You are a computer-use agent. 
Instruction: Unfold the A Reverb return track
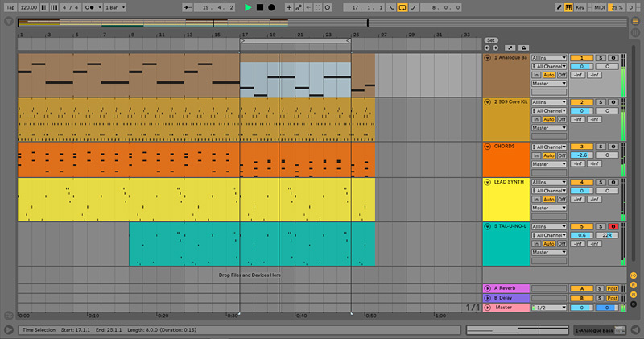coord(487,287)
